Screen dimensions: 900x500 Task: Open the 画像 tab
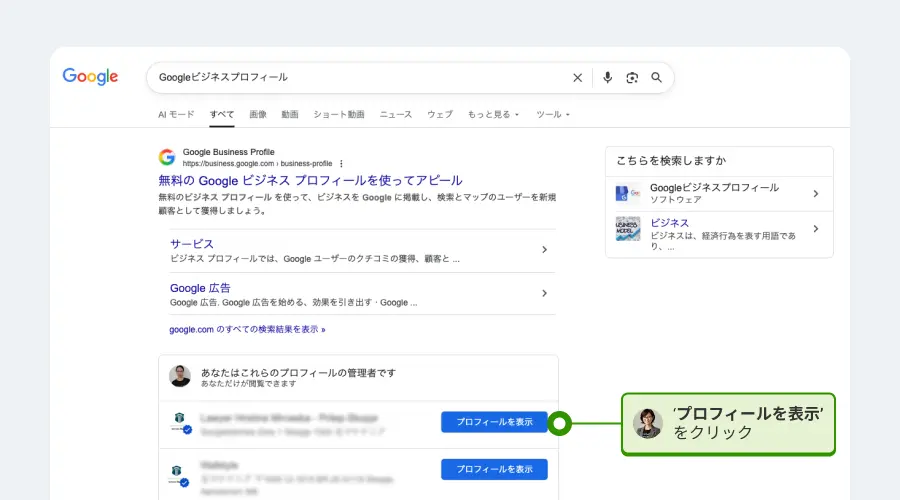pyautogui.click(x=258, y=114)
